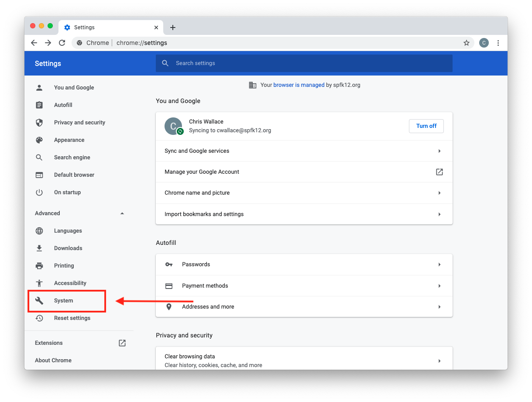This screenshot has width=532, height=402.
Task: Open Accessibility in the Advanced list
Action: pyautogui.click(x=70, y=283)
